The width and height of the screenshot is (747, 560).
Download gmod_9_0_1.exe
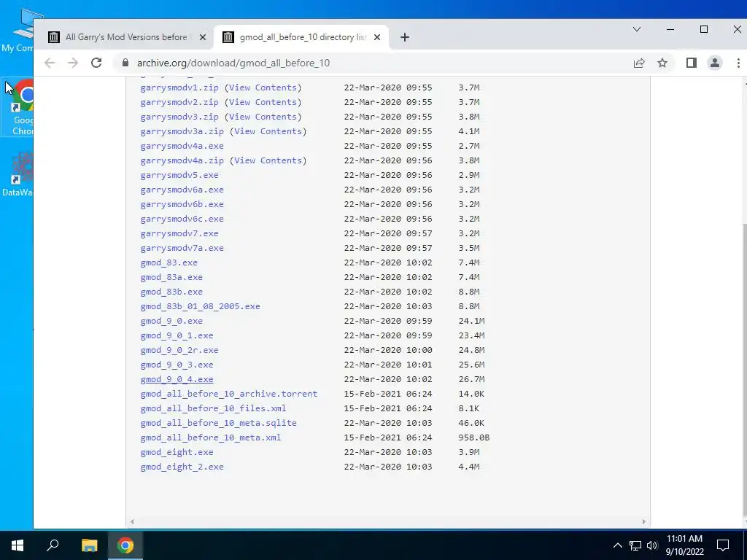[177, 335]
